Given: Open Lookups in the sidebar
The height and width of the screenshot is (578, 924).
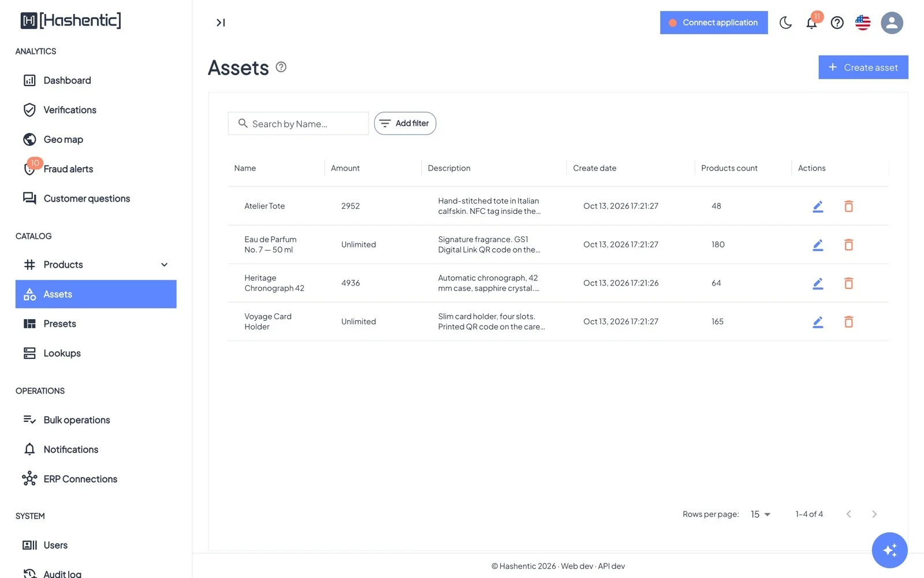Looking at the screenshot, I should point(96,353).
